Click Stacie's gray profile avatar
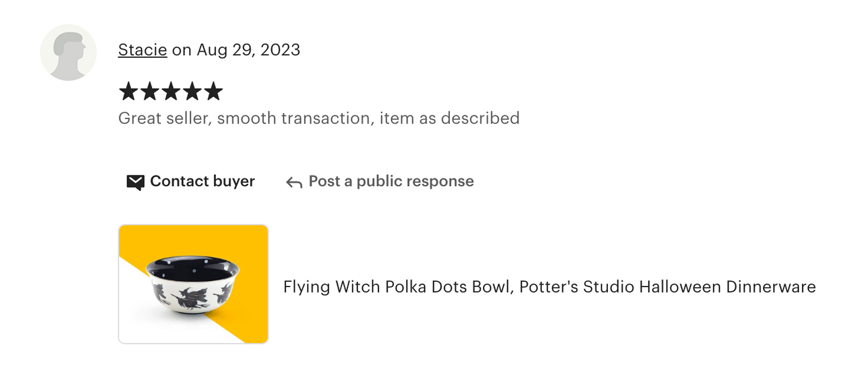The height and width of the screenshot is (382, 868). coord(68,52)
